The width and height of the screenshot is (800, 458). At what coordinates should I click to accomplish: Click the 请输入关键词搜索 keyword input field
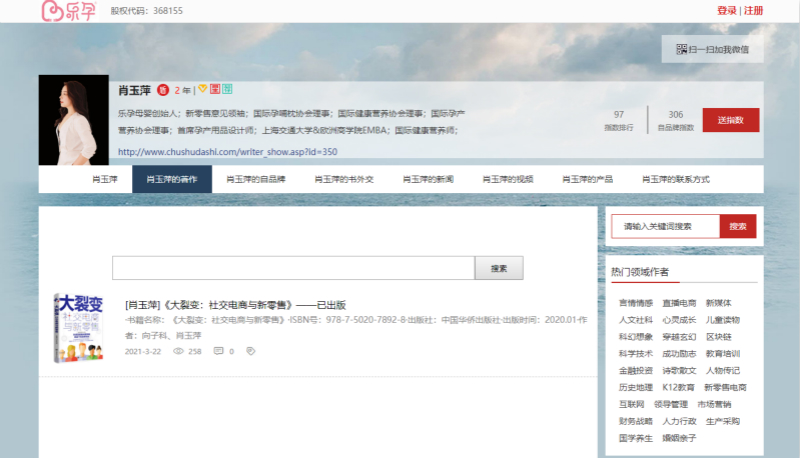click(x=665, y=226)
